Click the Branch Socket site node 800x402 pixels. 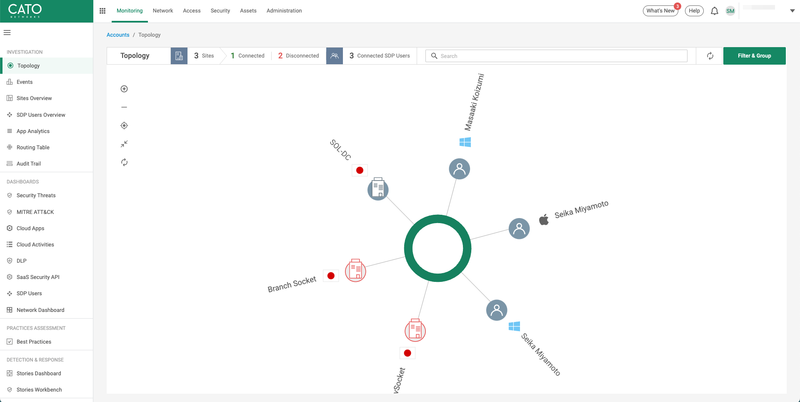pos(355,270)
